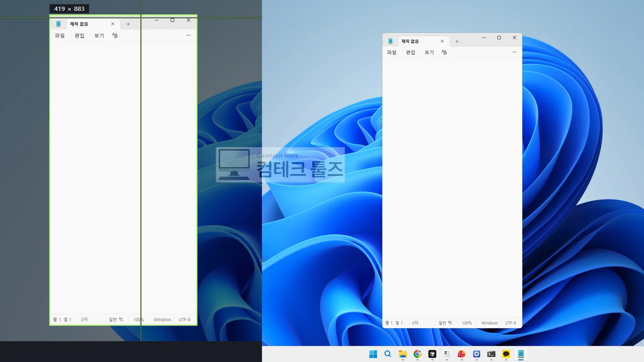Image resolution: width=644 pixels, height=362 pixels.
Task: Click the empty text area of right Notepad
Action: click(452, 188)
